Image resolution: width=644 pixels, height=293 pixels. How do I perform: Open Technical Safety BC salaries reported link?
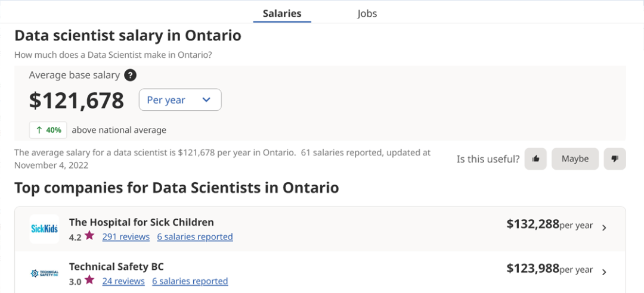click(190, 281)
